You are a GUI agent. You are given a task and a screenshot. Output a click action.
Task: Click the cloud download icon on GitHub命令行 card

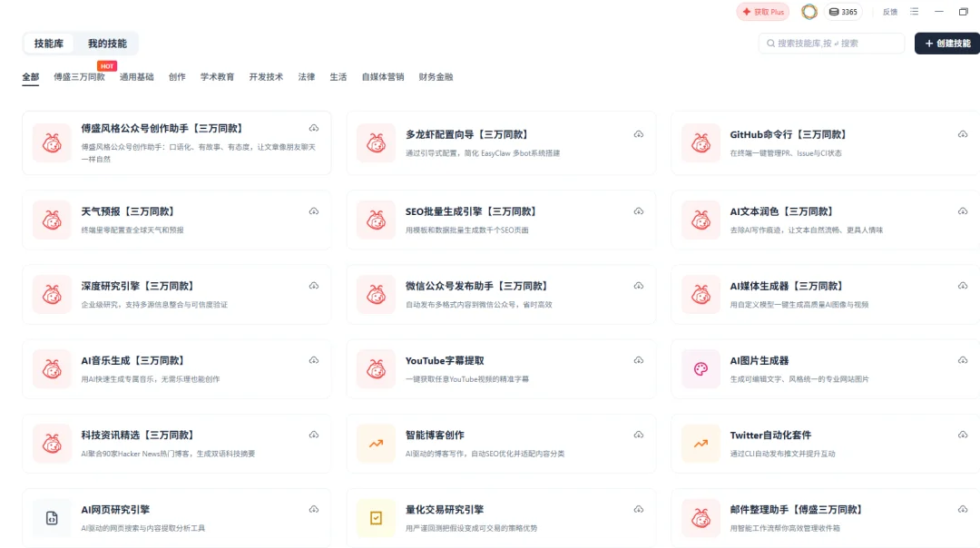click(x=963, y=134)
